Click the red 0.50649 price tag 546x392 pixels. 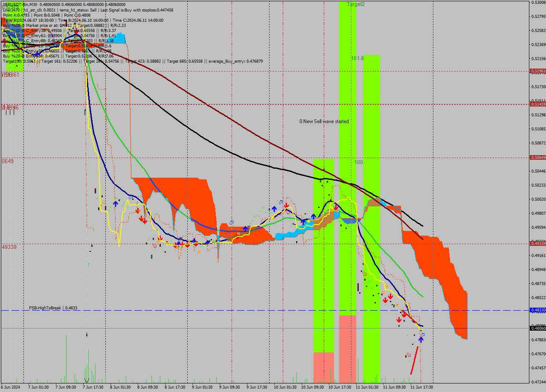tap(537, 158)
